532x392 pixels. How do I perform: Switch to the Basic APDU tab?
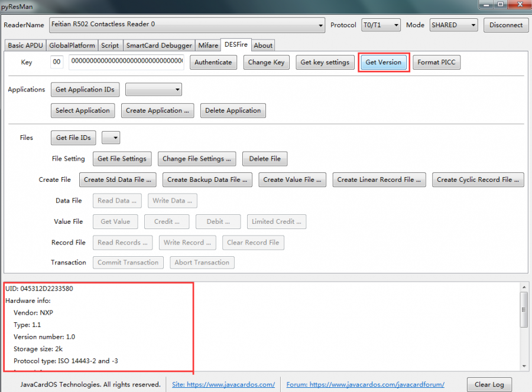tap(24, 45)
